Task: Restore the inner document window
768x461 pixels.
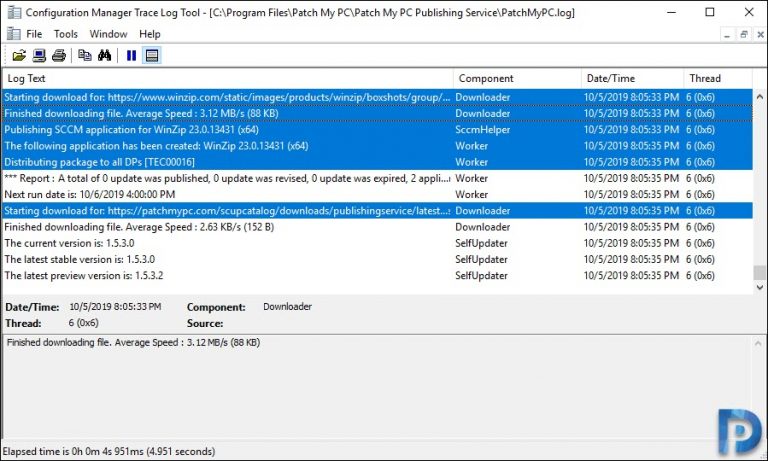Action: (x=744, y=35)
